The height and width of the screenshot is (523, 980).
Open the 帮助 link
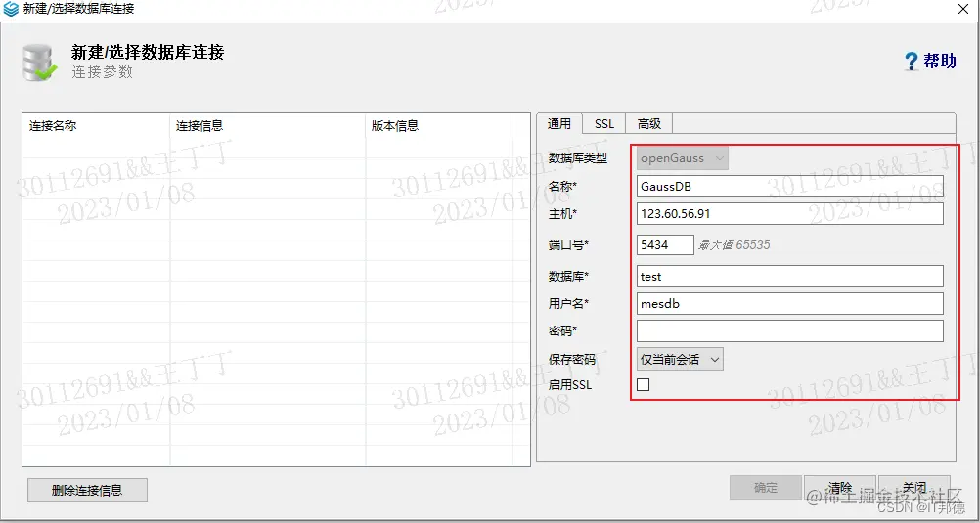click(940, 62)
